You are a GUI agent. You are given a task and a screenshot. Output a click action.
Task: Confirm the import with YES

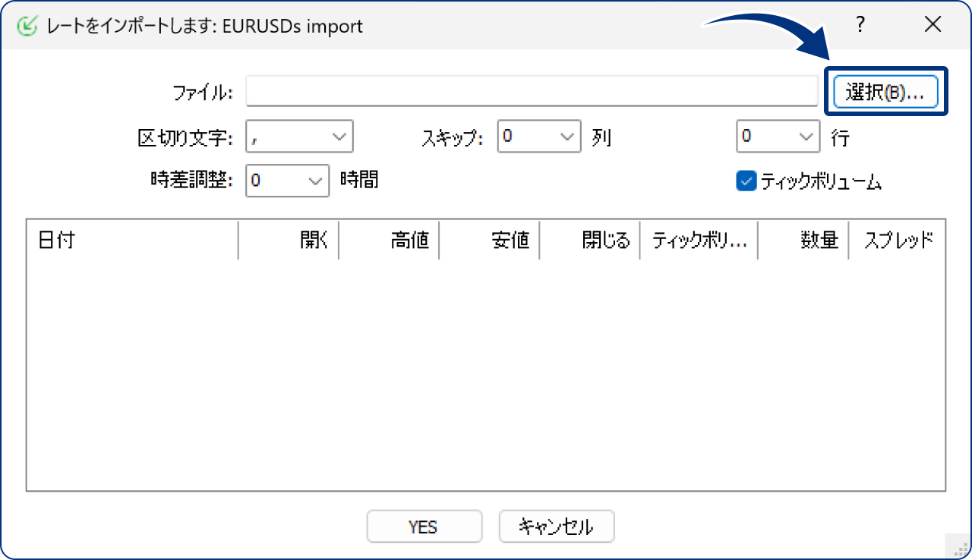(424, 526)
